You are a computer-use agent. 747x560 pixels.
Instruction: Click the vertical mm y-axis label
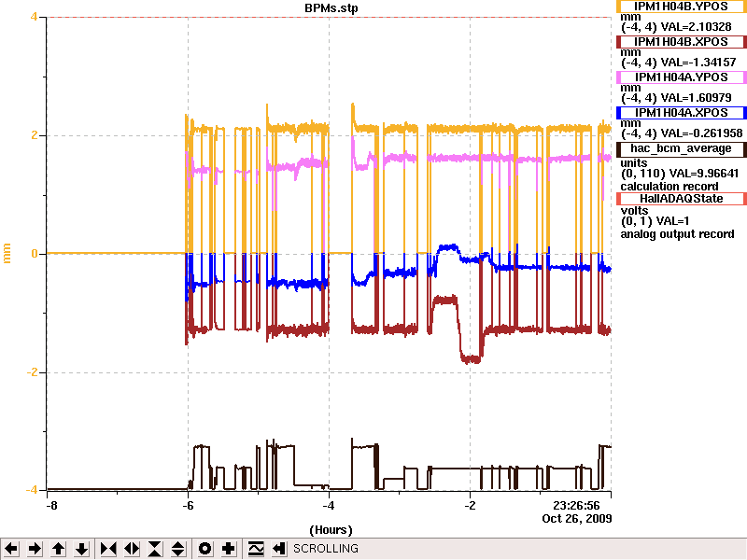click(7, 253)
